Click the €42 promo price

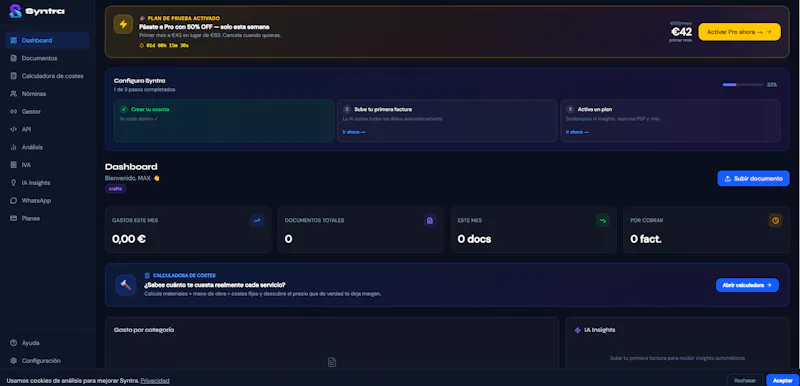[x=681, y=32]
